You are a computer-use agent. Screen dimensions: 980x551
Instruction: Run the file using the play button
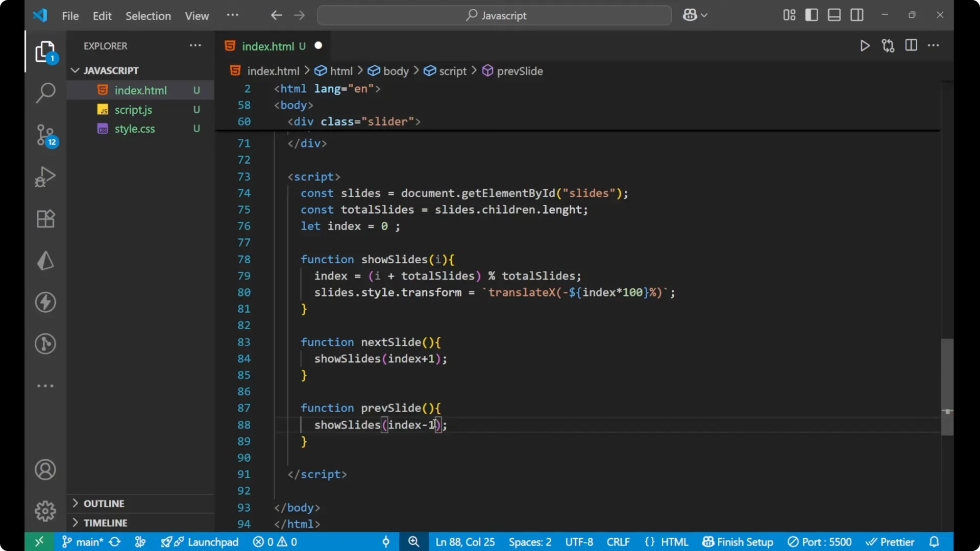tap(865, 45)
